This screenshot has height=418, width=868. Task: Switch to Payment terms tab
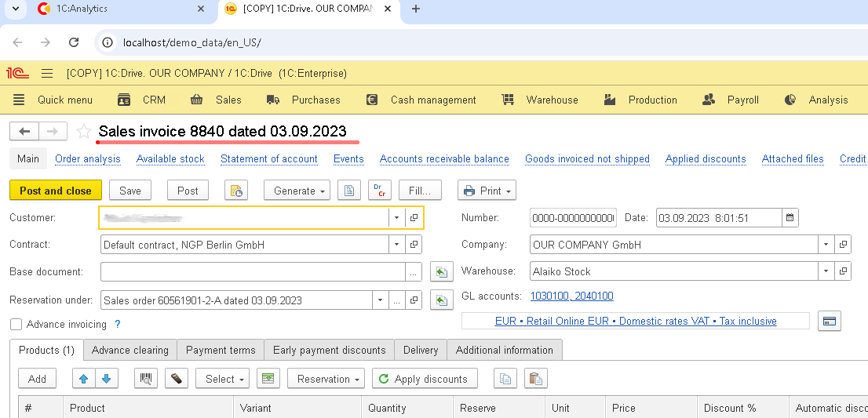221,350
